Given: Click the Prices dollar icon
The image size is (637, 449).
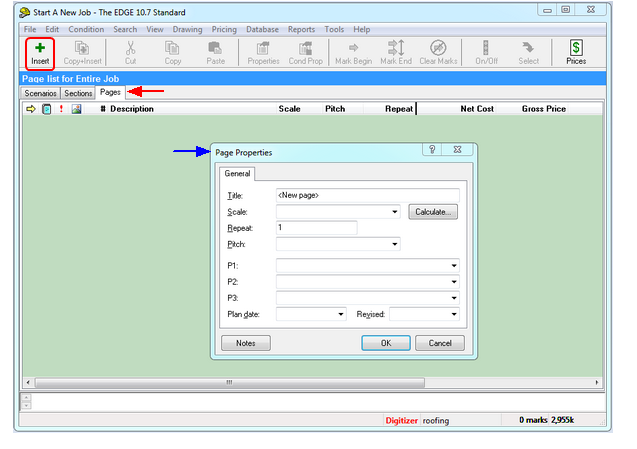Looking at the screenshot, I should (x=576, y=48).
